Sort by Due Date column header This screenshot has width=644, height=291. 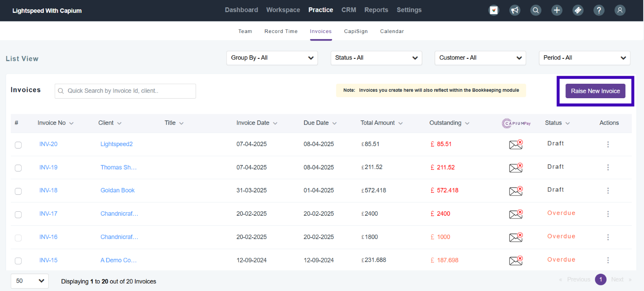coord(320,123)
